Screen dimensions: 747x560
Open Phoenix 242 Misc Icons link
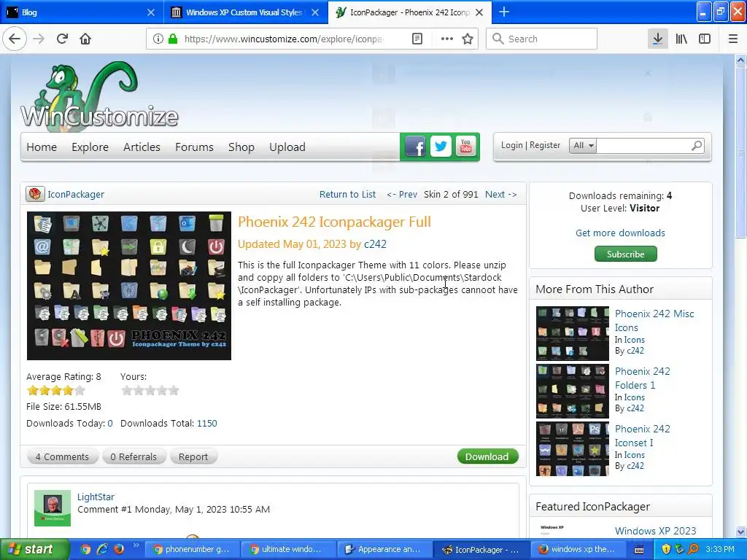654,321
